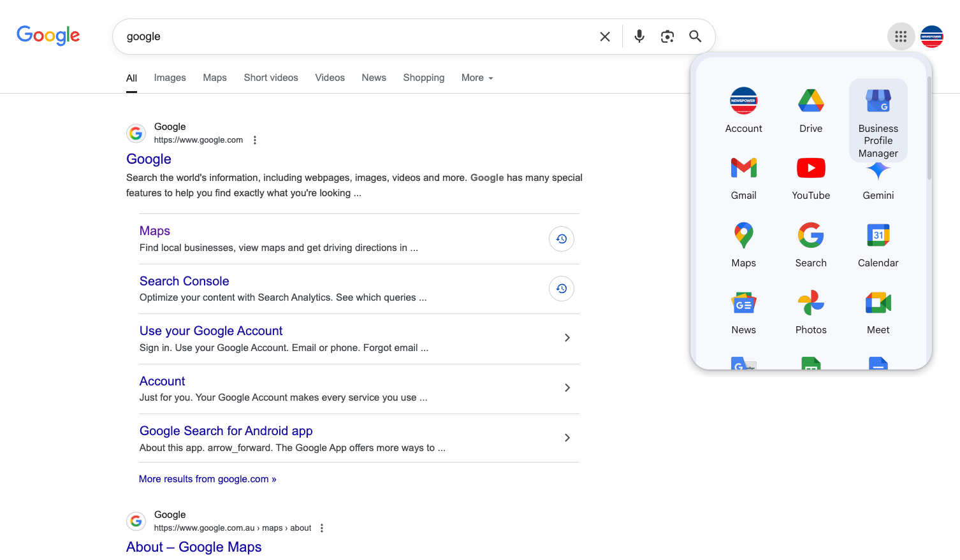Open Account in the apps panel
This screenshot has height=560, width=960.
(x=743, y=111)
